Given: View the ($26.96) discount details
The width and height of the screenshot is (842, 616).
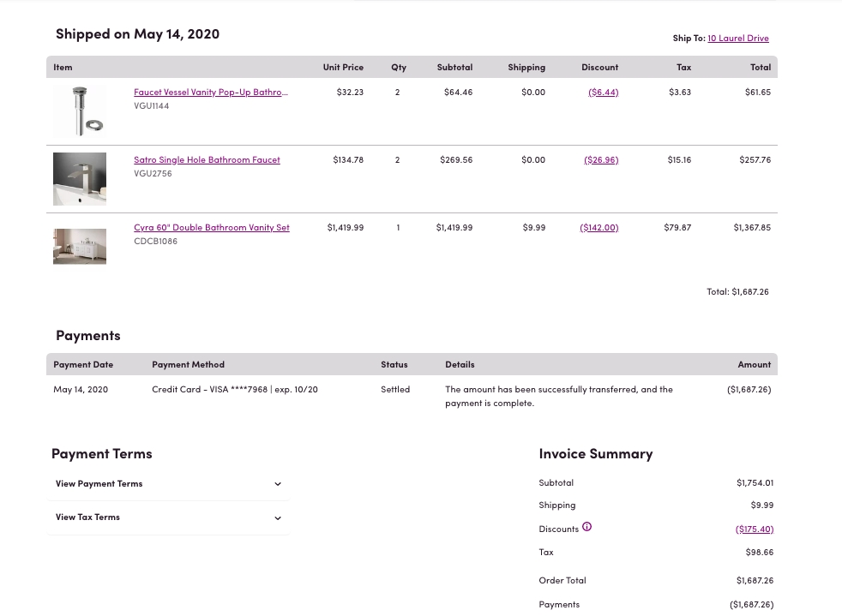Looking at the screenshot, I should (601, 159).
